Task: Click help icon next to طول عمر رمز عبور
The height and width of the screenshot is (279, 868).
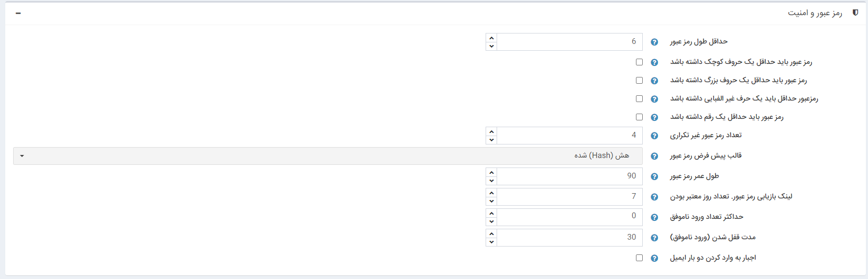Action: [x=654, y=176]
